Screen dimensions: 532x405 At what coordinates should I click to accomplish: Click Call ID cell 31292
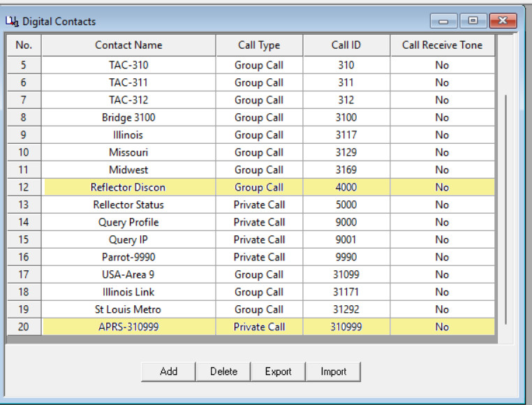[346, 309]
